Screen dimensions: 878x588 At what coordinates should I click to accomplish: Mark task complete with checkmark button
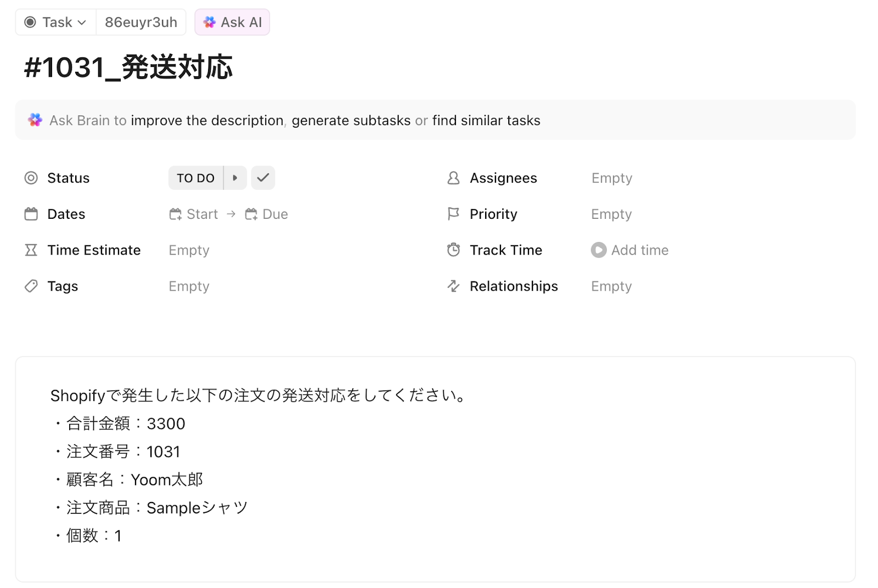pyautogui.click(x=263, y=178)
